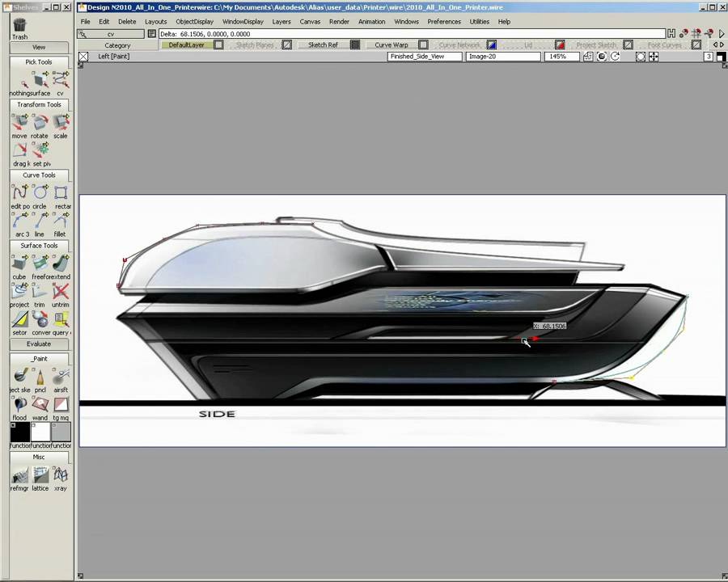Toggle the Curve Warp layer box
This screenshot has width=728, height=582.
423,45
